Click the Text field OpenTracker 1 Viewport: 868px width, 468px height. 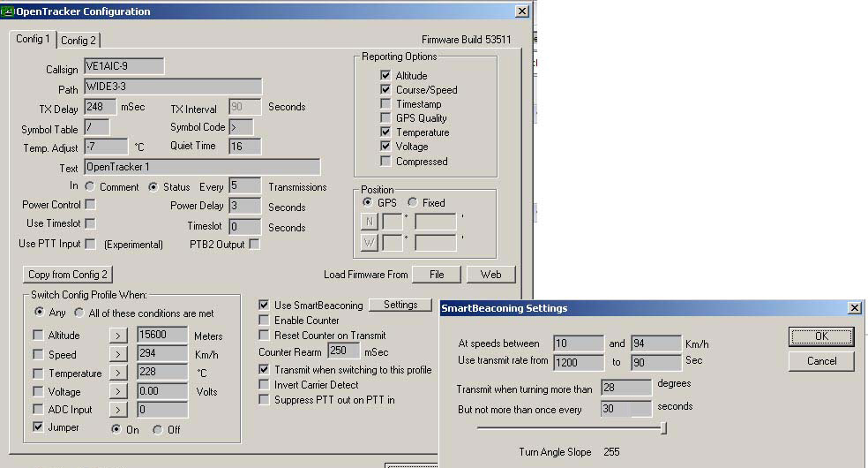tap(202, 167)
